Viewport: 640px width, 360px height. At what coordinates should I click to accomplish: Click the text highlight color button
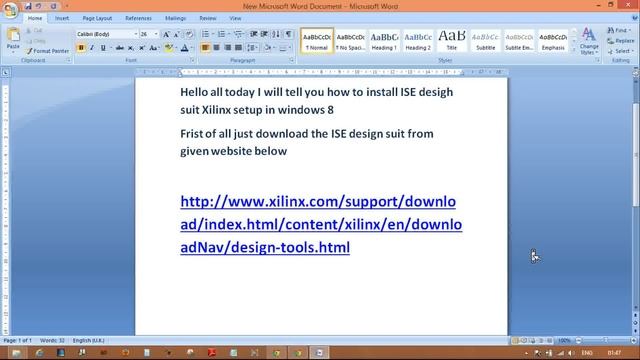168,48
